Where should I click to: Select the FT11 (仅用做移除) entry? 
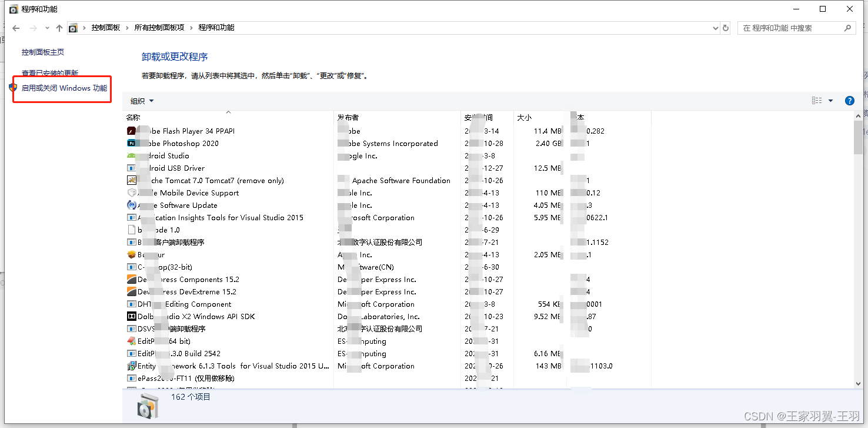click(x=186, y=379)
